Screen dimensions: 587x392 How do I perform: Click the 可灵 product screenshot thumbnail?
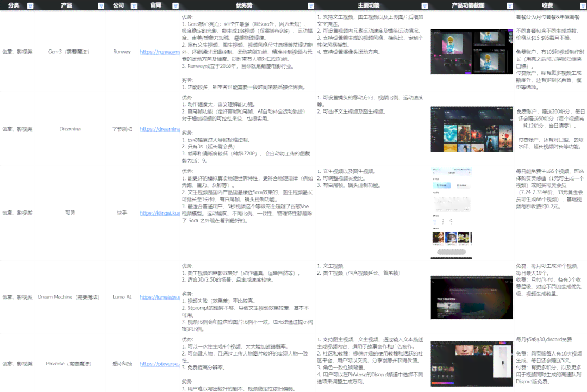click(452, 213)
